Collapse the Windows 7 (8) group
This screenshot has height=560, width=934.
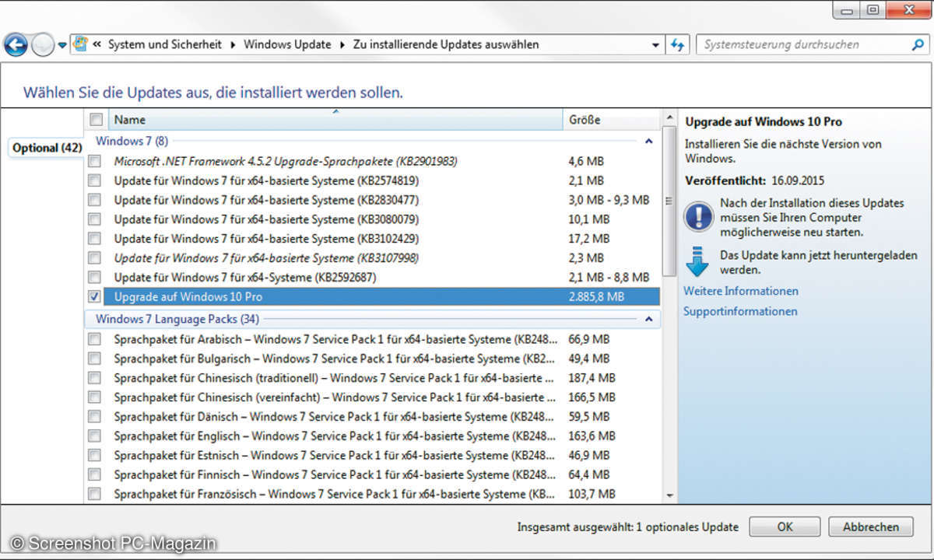(648, 142)
